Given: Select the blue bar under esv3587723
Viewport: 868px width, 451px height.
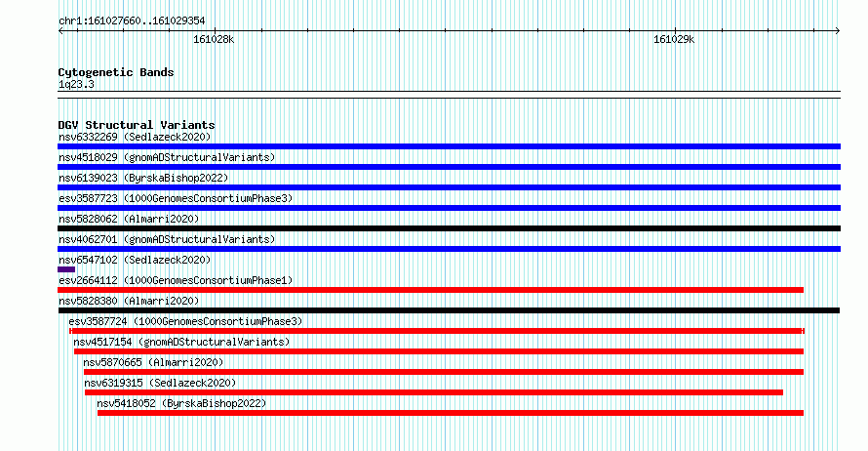Looking at the screenshot, I should (x=449, y=208).
